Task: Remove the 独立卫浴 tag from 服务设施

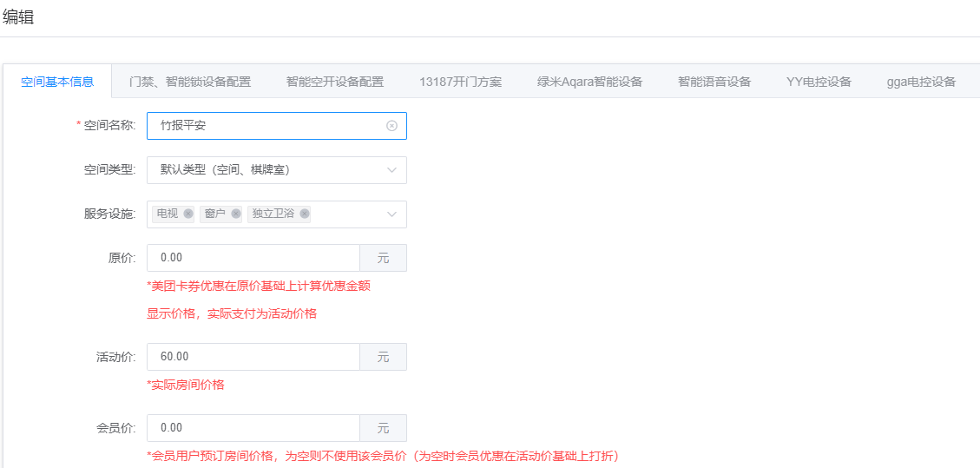Action: pos(305,214)
